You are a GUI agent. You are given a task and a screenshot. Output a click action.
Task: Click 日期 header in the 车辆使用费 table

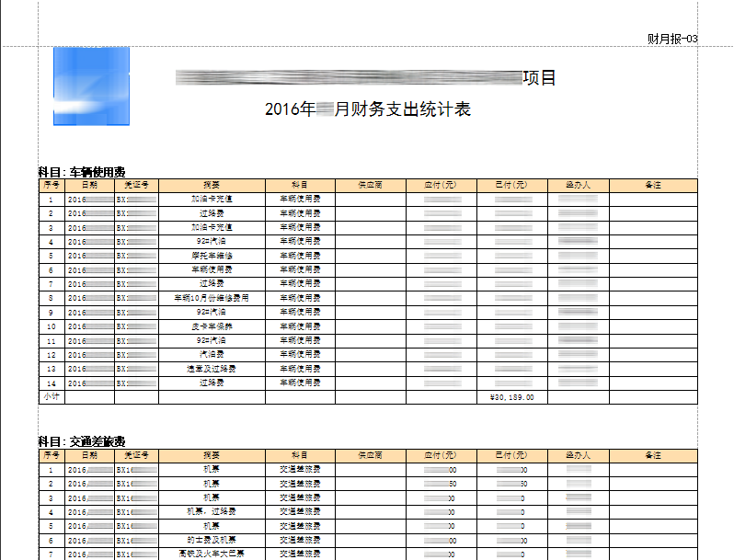[x=89, y=185]
